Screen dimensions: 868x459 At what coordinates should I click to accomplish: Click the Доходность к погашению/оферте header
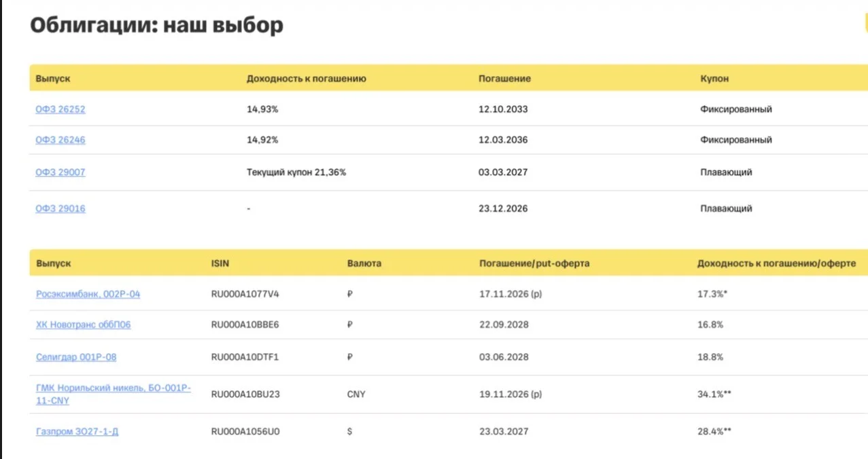pos(776,263)
